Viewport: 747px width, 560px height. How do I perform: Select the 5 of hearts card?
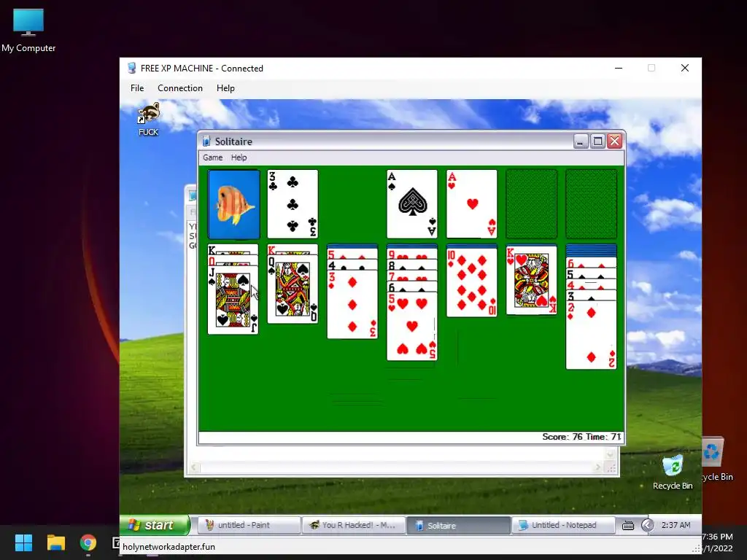412,326
